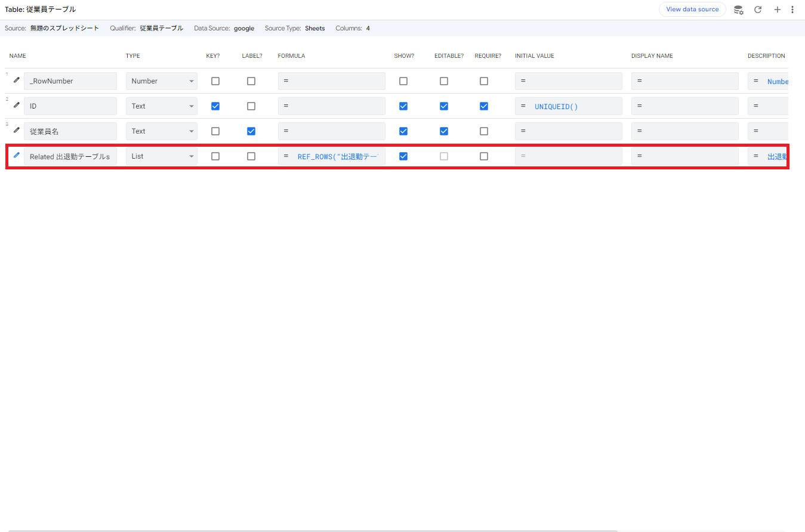Open the three-dot more options menu
This screenshot has width=805, height=532.
(792, 10)
